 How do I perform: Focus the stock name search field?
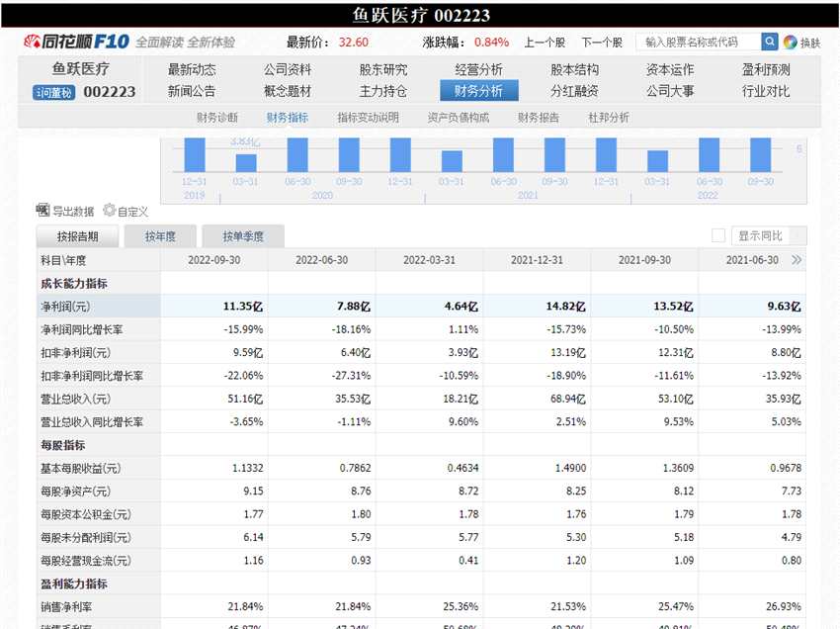pos(699,42)
